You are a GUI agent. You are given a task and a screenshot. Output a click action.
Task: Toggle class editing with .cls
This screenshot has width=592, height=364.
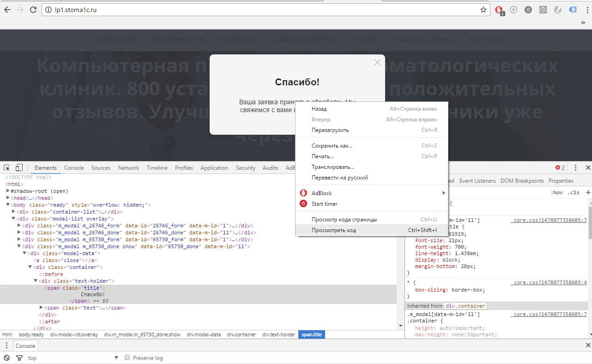[574, 192]
